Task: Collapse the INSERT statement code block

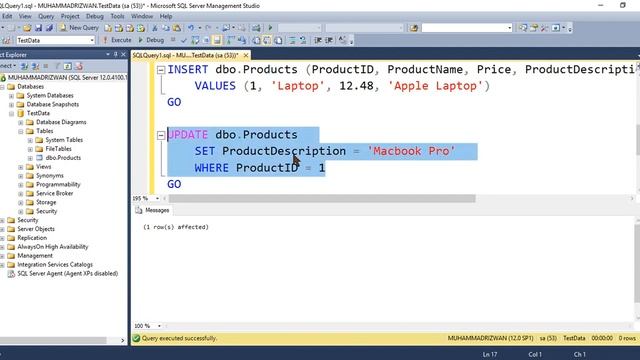Action: coord(161,70)
